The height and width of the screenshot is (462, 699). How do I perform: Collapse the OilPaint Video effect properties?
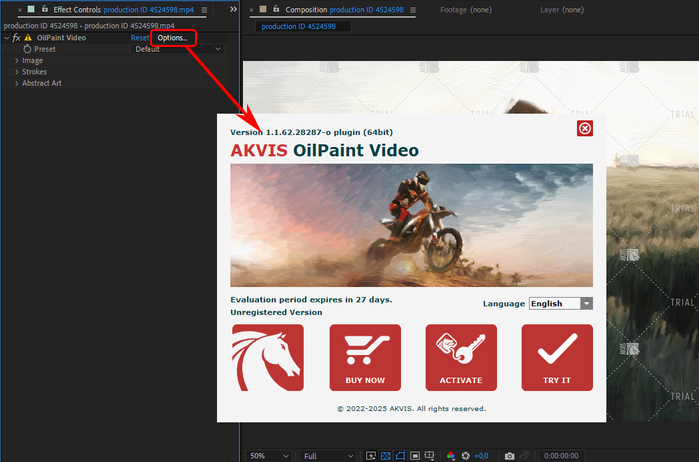(x=6, y=38)
